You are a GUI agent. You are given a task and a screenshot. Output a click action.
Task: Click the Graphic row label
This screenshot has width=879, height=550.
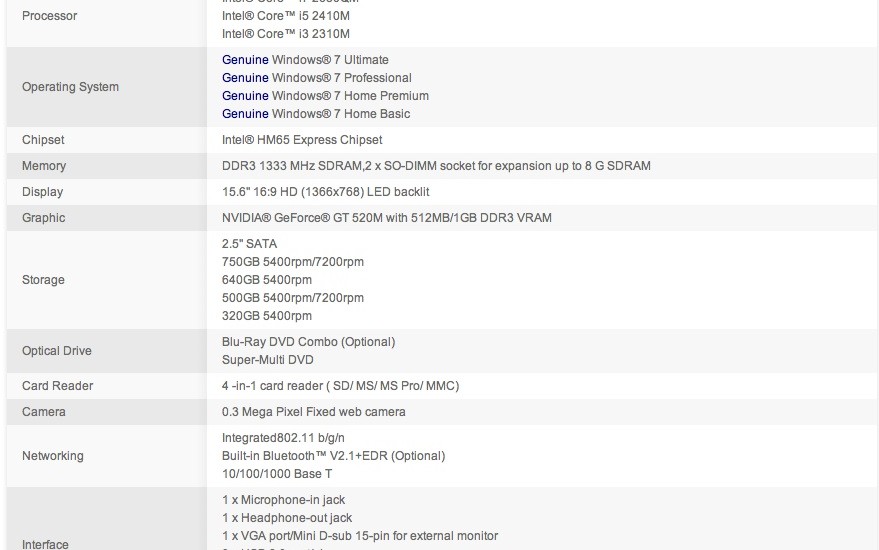pyautogui.click(x=43, y=218)
